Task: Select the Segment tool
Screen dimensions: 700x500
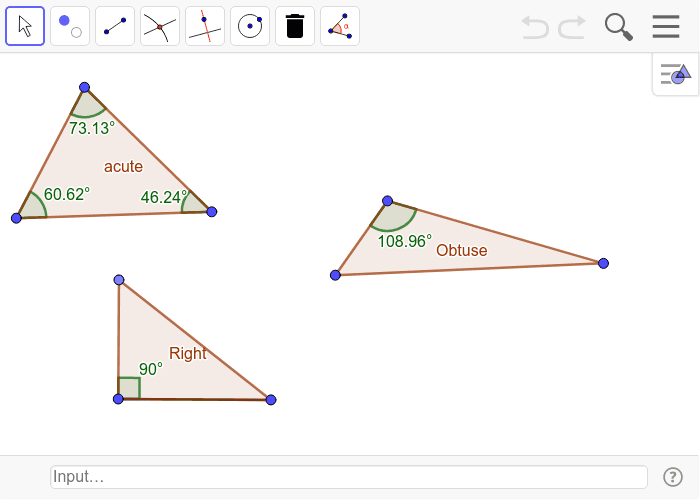Action: (115, 26)
